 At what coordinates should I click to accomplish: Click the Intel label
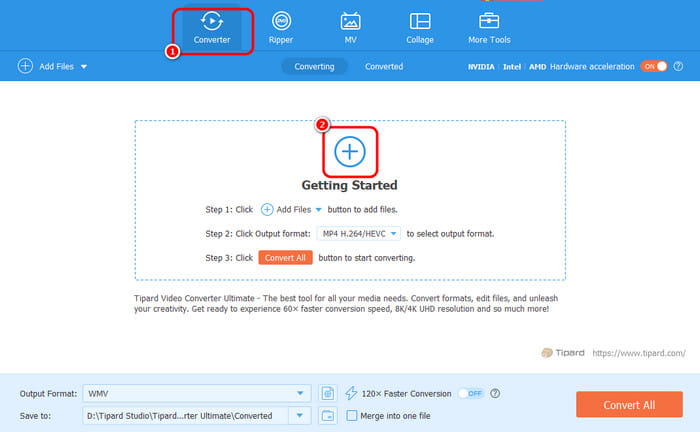click(x=512, y=66)
